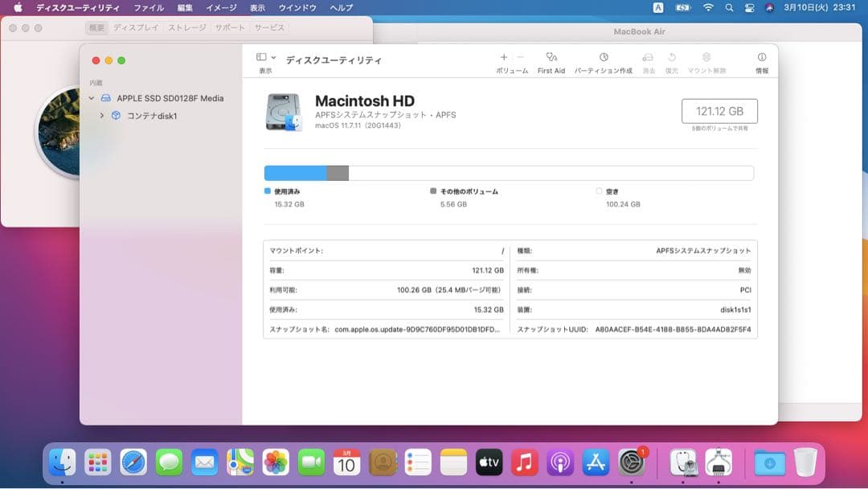Click the 5個のボリュームで共有 link

(721, 127)
